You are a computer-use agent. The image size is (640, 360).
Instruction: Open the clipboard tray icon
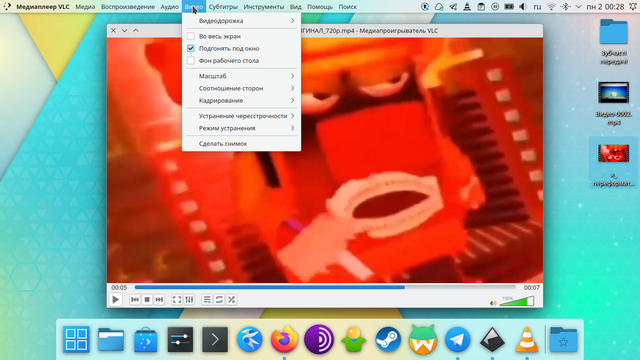[x=481, y=7]
